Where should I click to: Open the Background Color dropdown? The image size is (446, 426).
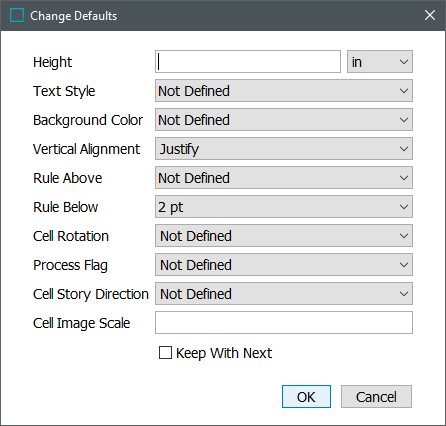tap(284, 120)
